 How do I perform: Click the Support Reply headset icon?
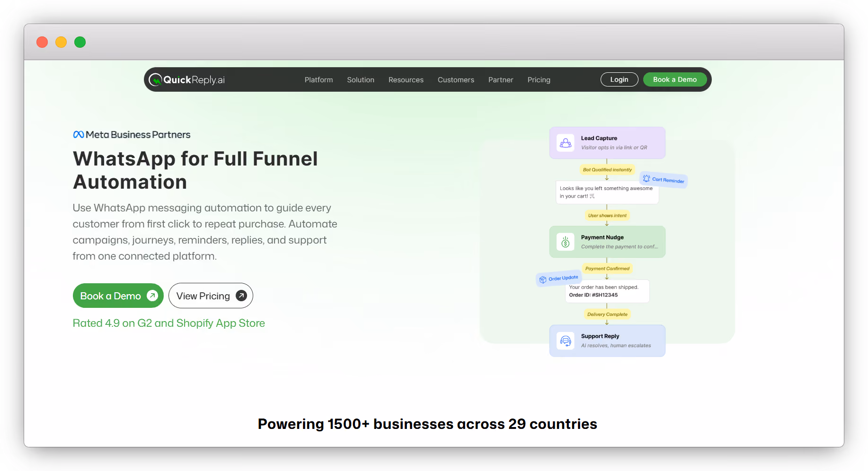566,341
